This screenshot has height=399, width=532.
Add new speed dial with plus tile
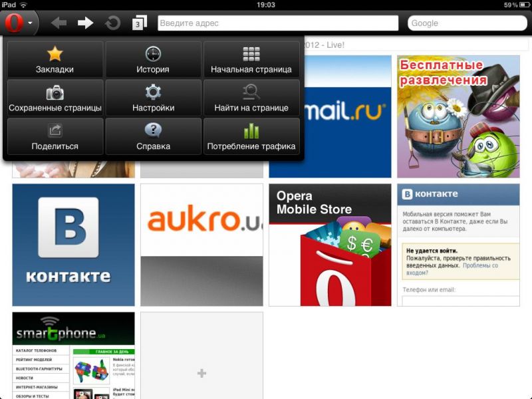201,374
